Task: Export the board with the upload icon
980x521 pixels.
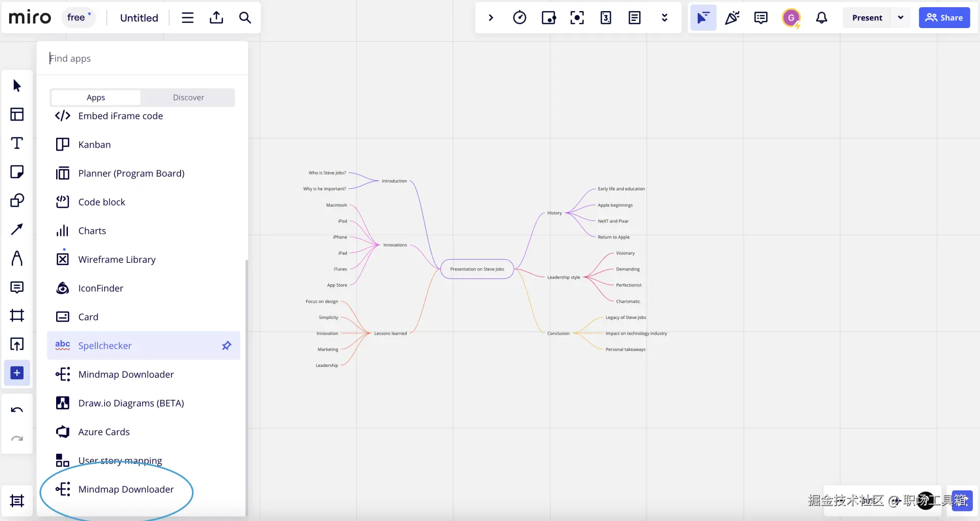Action: pos(216,18)
